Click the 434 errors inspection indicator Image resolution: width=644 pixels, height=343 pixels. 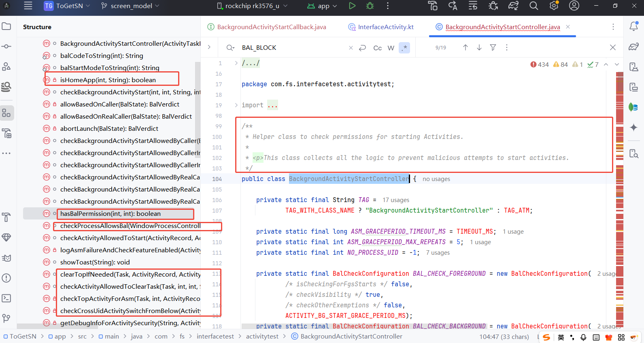(x=540, y=64)
